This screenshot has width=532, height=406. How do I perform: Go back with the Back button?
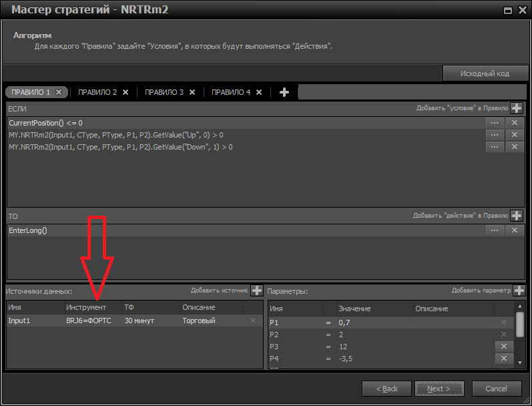(386, 389)
